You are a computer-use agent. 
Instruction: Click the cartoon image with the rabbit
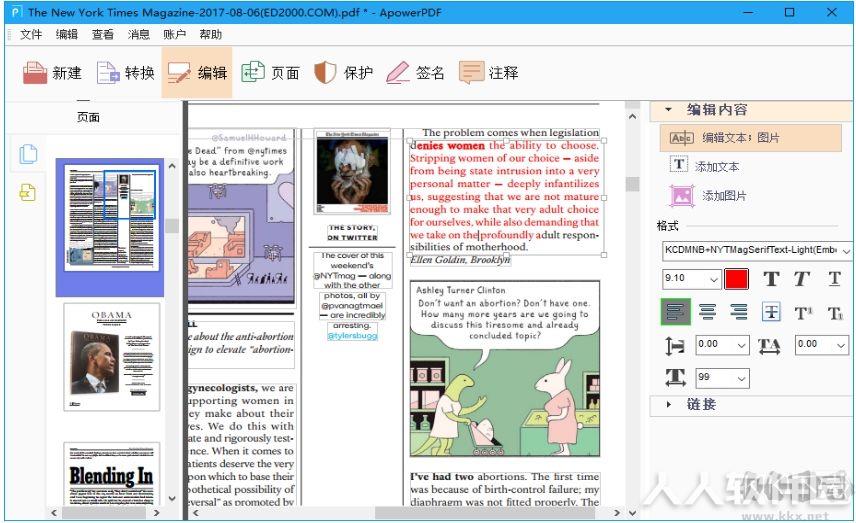(505, 369)
